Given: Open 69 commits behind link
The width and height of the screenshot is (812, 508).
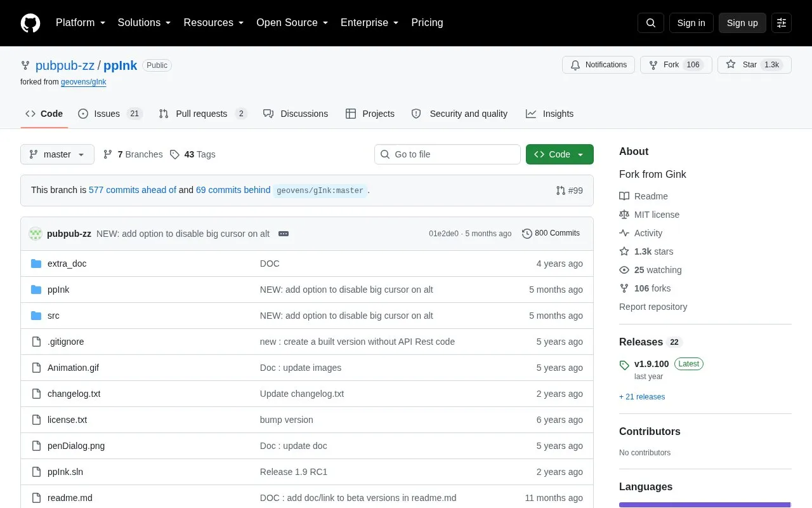Looking at the screenshot, I should (x=233, y=190).
